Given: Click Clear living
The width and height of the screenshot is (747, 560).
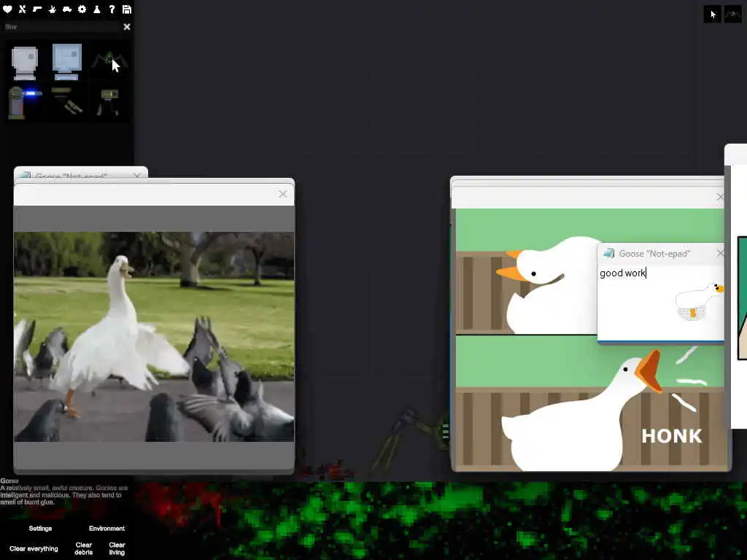Looking at the screenshot, I should (117, 548).
